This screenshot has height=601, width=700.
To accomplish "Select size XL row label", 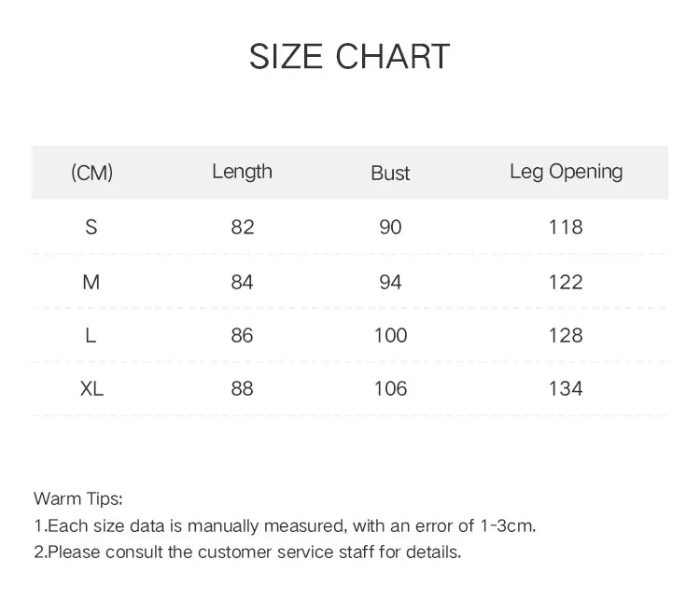I will [x=92, y=388].
